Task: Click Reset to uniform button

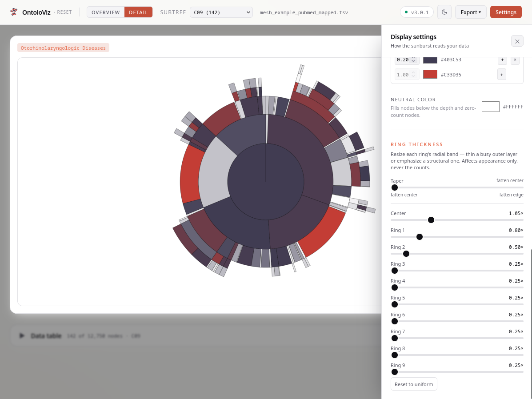Action: tap(414, 384)
